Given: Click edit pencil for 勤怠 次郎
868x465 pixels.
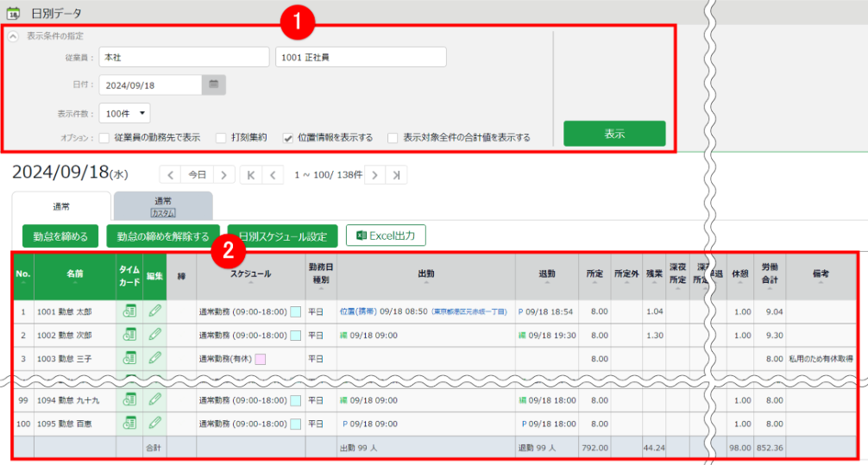Looking at the screenshot, I should (155, 334).
